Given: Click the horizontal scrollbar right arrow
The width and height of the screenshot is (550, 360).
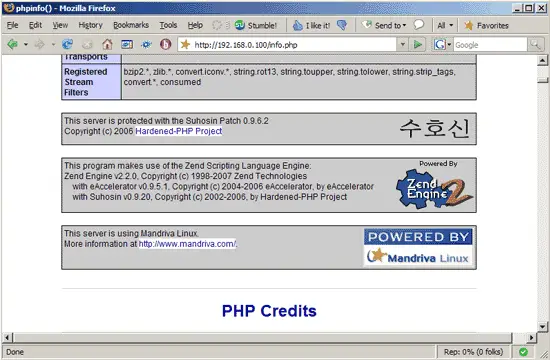Looking at the screenshot, I should tap(532, 338).
